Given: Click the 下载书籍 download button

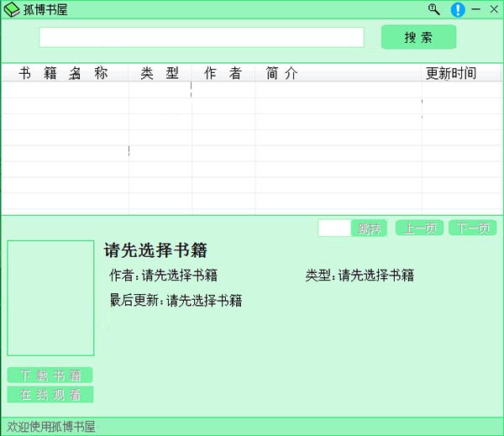Looking at the screenshot, I should 50,376.
